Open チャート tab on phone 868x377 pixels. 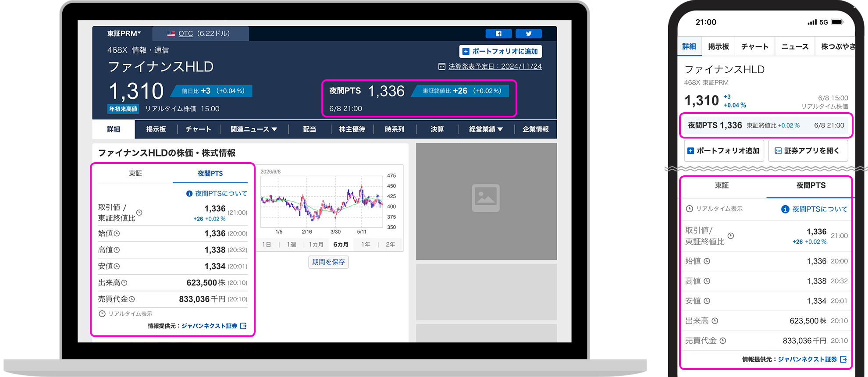[755, 46]
